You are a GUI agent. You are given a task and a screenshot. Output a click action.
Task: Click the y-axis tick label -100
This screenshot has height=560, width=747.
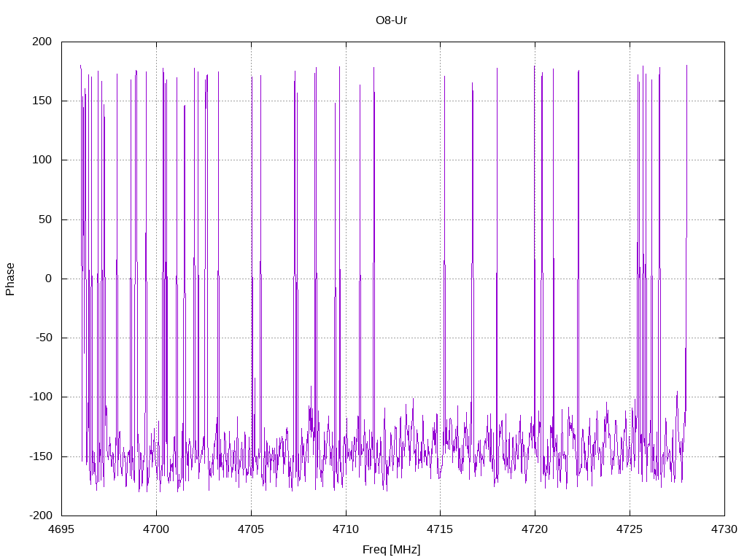tap(41, 397)
